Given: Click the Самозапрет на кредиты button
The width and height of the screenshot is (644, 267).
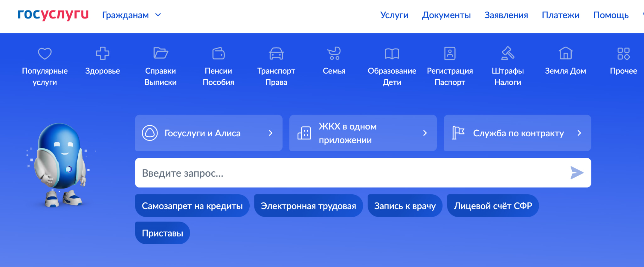Looking at the screenshot, I should [x=192, y=206].
